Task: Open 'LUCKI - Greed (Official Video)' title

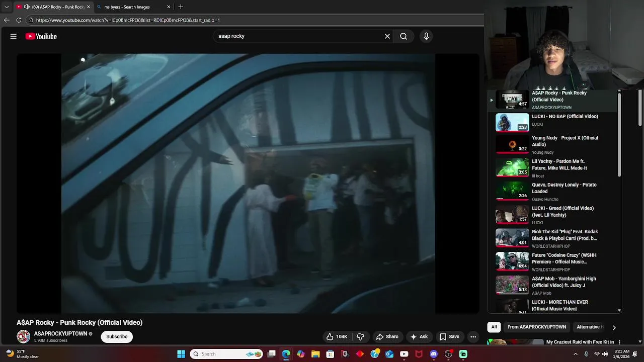Action: pos(562,212)
